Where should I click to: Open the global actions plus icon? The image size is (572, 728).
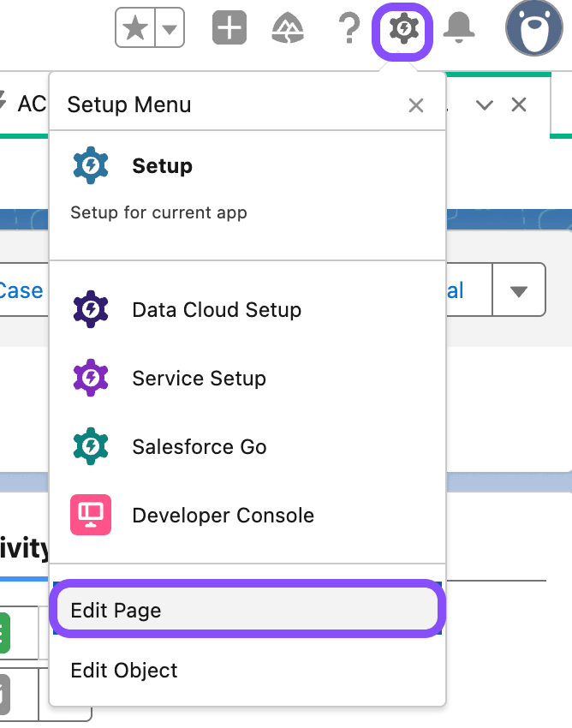(229, 27)
